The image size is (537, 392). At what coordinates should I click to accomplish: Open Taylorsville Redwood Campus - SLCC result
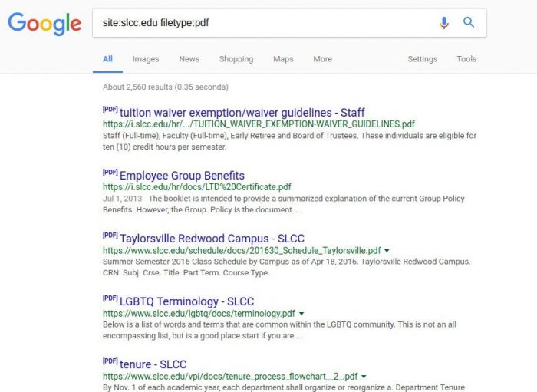pos(212,239)
